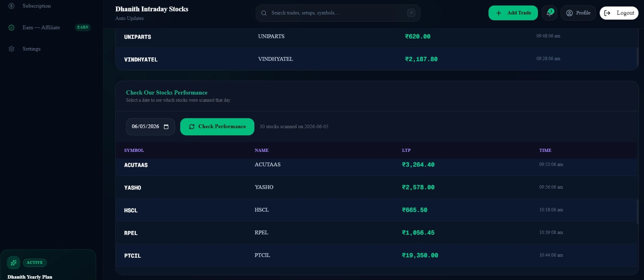The width and height of the screenshot is (644, 280).
Task: Click the 10:39:08 am time cell
Action: click(551, 233)
